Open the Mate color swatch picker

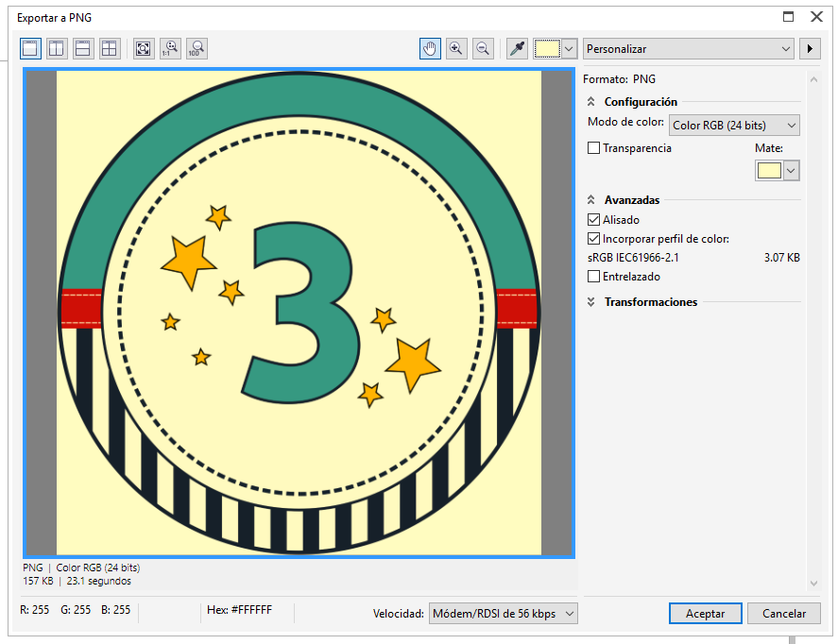(778, 170)
